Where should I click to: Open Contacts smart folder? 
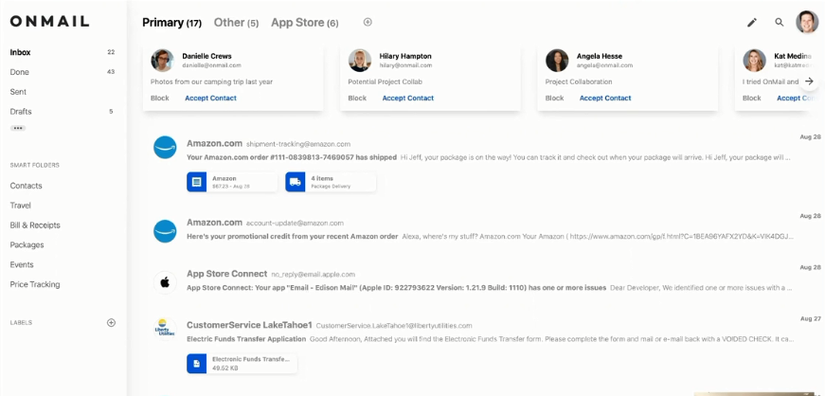(x=26, y=186)
